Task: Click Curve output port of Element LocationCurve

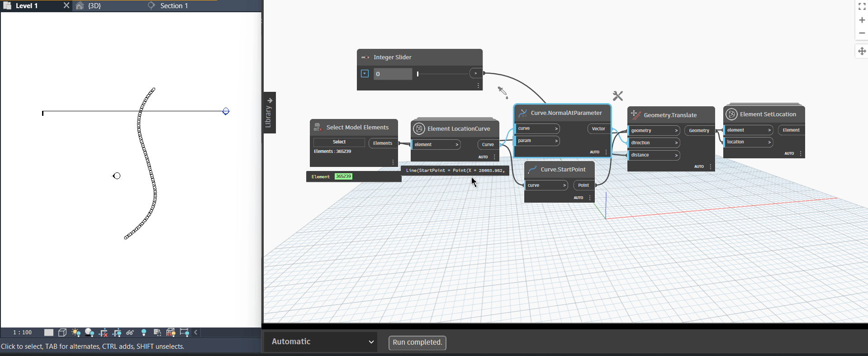Action: (x=488, y=145)
